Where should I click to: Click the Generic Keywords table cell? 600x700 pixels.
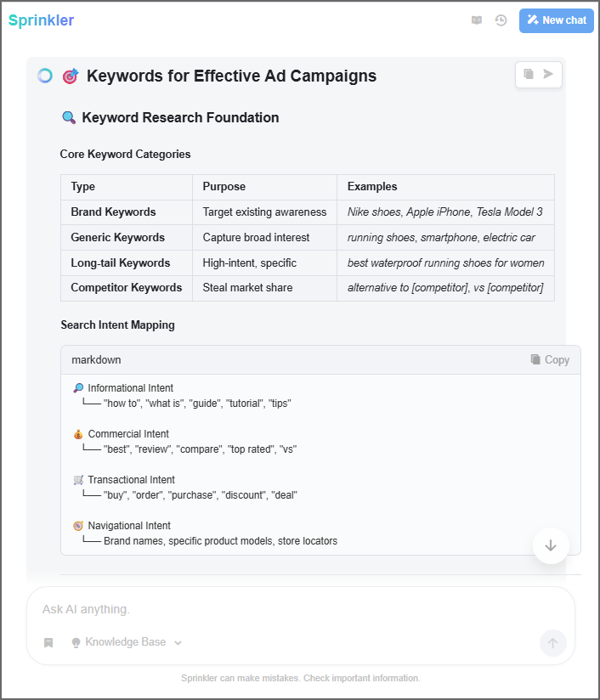tap(117, 237)
